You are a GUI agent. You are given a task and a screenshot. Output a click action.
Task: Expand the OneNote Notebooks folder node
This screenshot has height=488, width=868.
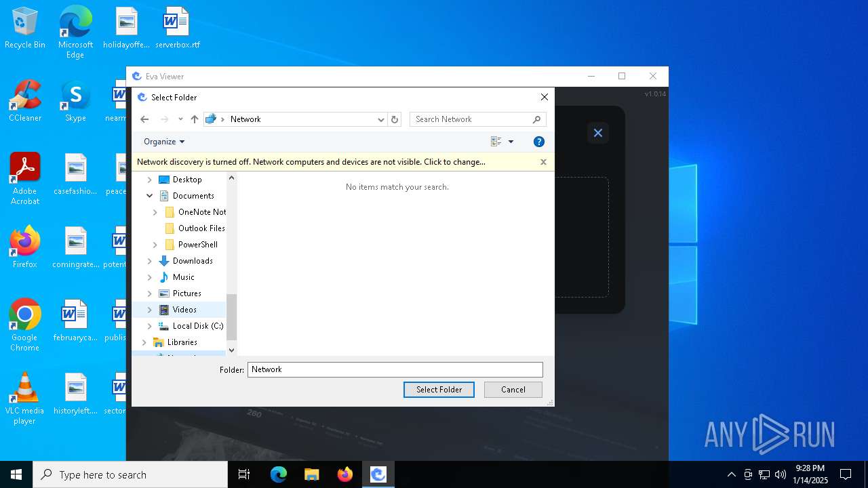pos(155,212)
